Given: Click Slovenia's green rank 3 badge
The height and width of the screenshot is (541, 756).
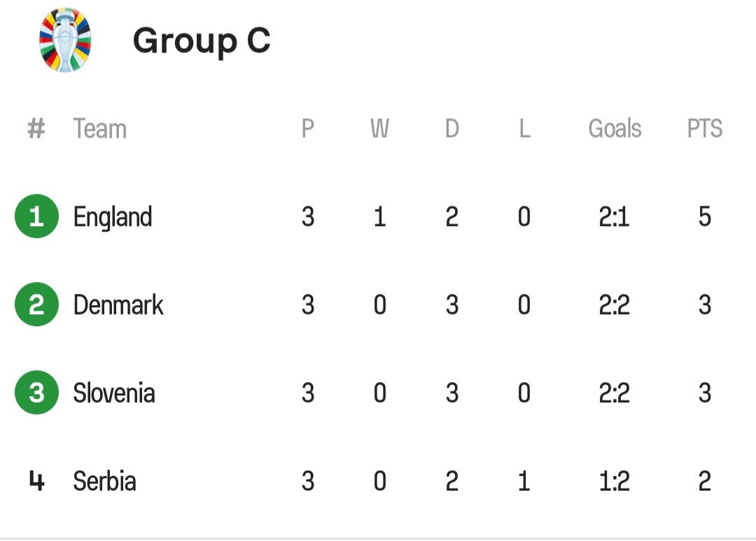Looking at the screenshot, I should [x=36, y=393].
